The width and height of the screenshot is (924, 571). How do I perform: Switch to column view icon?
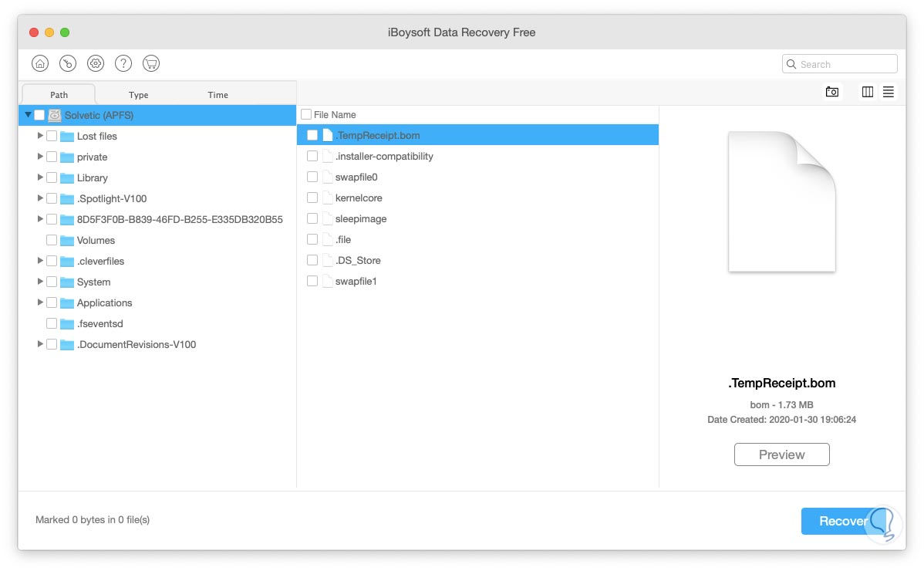pyautogui.click(x=868, y=92)
